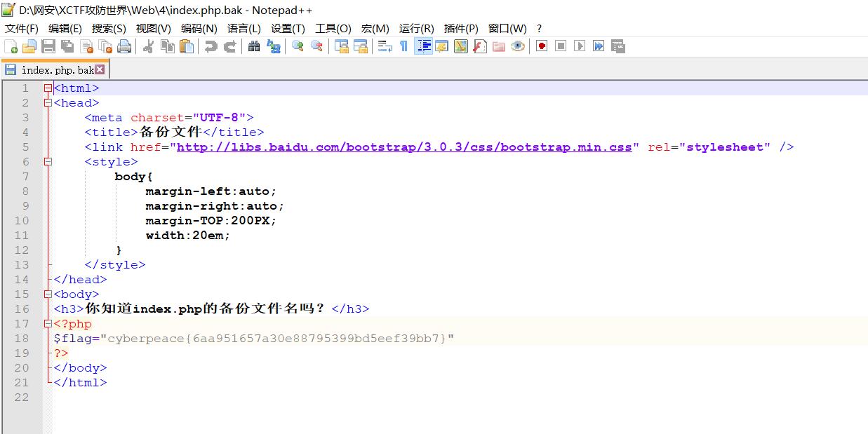Viewport: 868px width, 434px height.
Task: Click the Cut scissors icon
Action: tap(148, 46)
